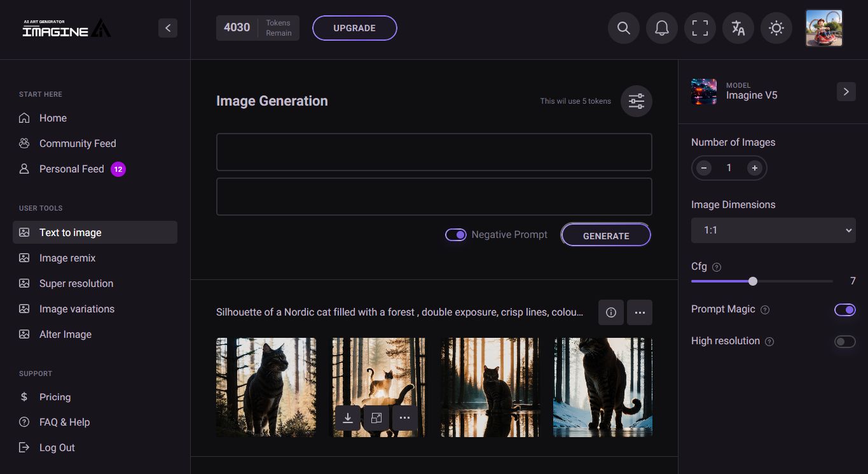Open more options on second cat image
The height and width of the screenshot is (474, 868).
(x=405, y=418)
